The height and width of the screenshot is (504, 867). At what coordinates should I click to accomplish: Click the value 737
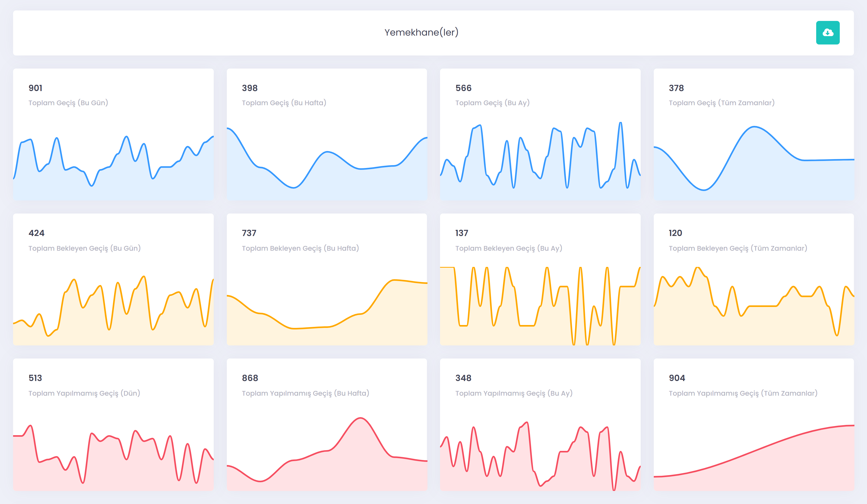(x=249, y=233)
